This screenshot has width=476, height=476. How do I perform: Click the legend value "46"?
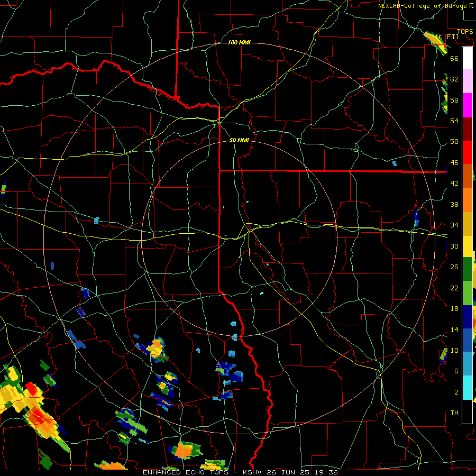454,162
